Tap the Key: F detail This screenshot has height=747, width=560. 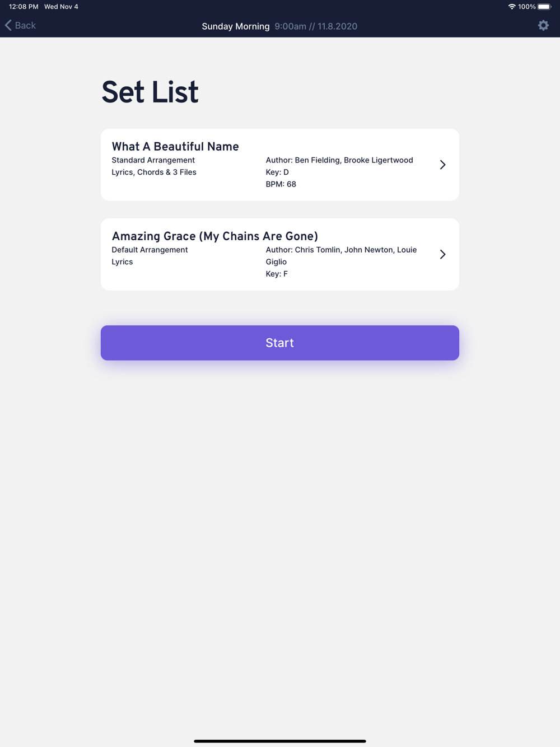(x=277, y=274)
